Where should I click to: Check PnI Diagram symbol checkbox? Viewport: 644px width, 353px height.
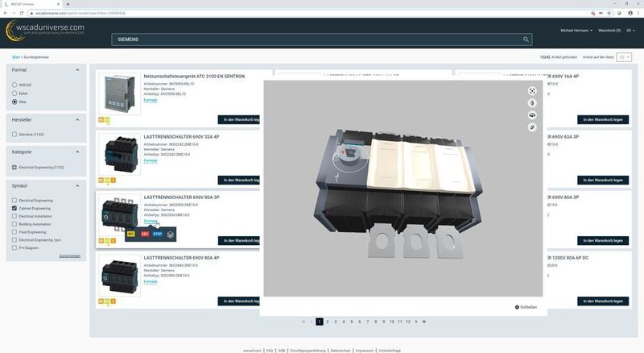14,247
